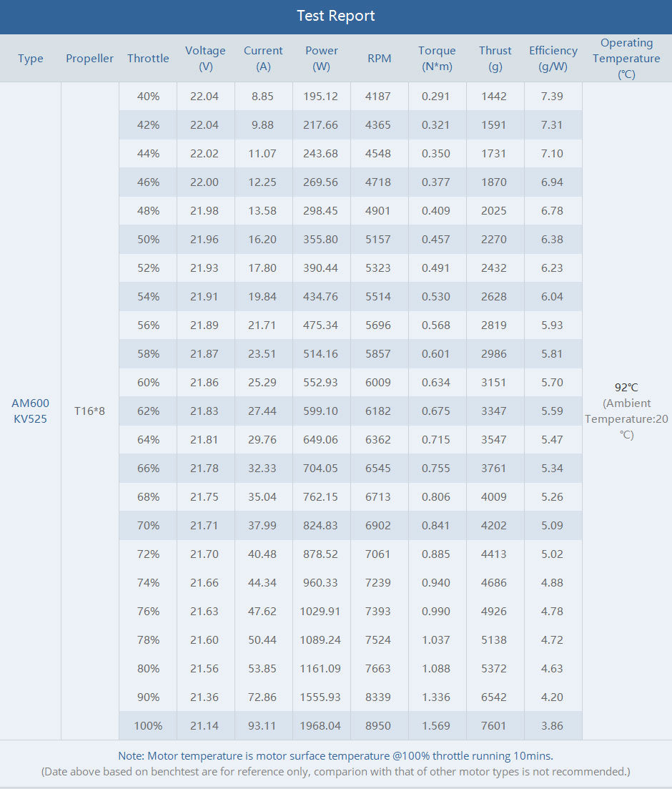The image size is (672, 789).
Task: Click the 7601 thrust value
Action: (494, 726)
